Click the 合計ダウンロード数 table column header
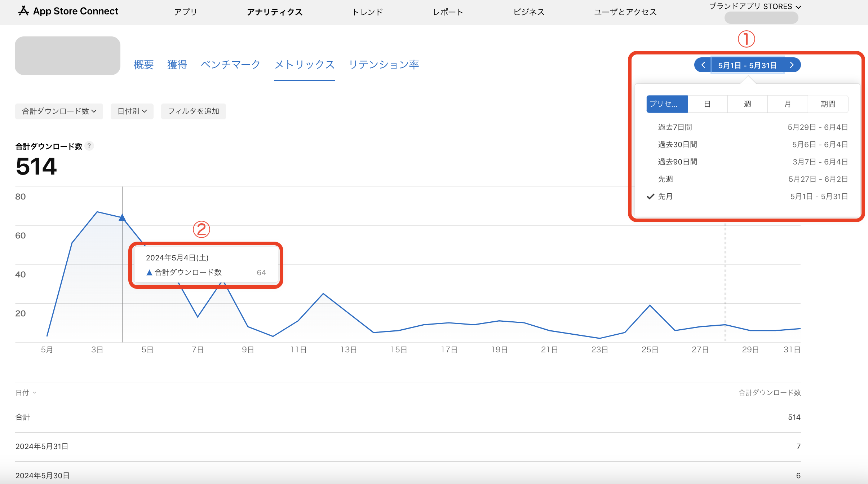 770,392
